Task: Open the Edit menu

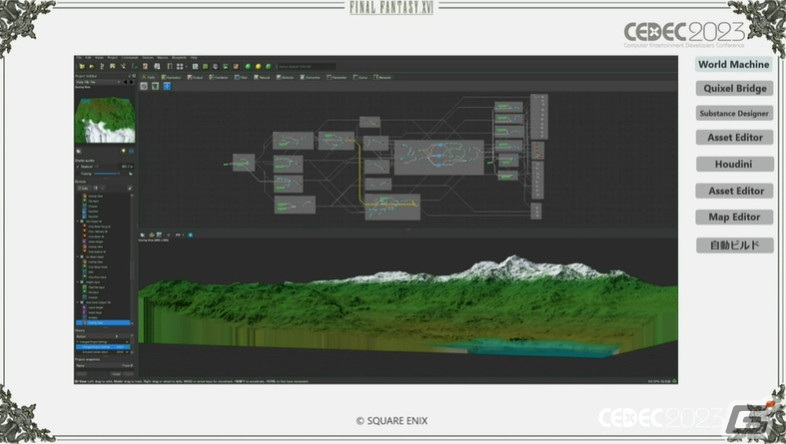Action: pyautogui.click(x=88, y=58)
